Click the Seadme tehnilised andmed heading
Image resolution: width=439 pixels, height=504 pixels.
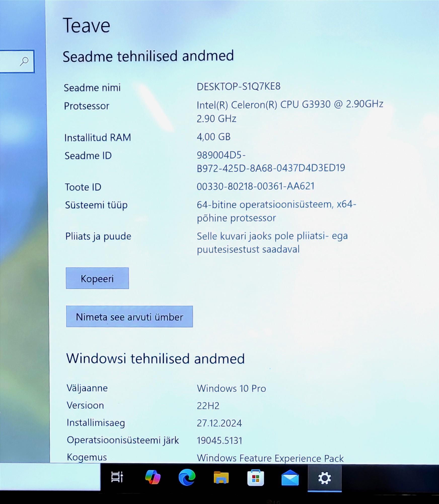tap(148, 56)
